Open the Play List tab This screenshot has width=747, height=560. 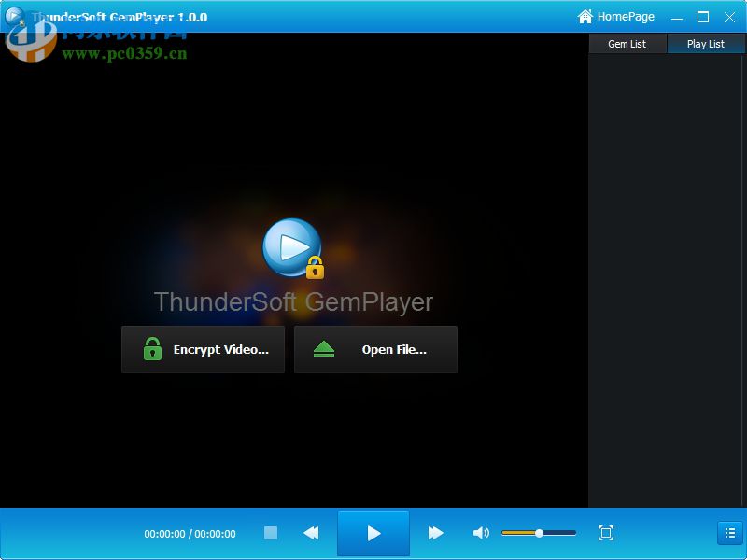point(705,43)
